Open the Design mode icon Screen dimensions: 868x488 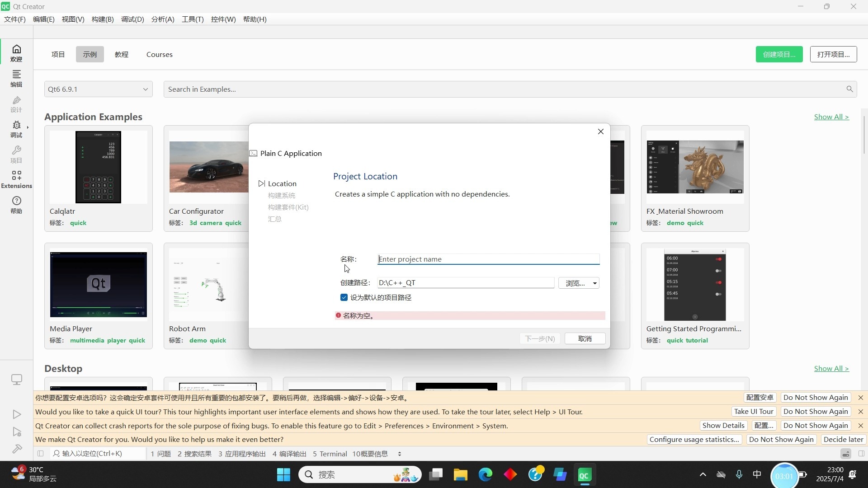tap(16, 103)
